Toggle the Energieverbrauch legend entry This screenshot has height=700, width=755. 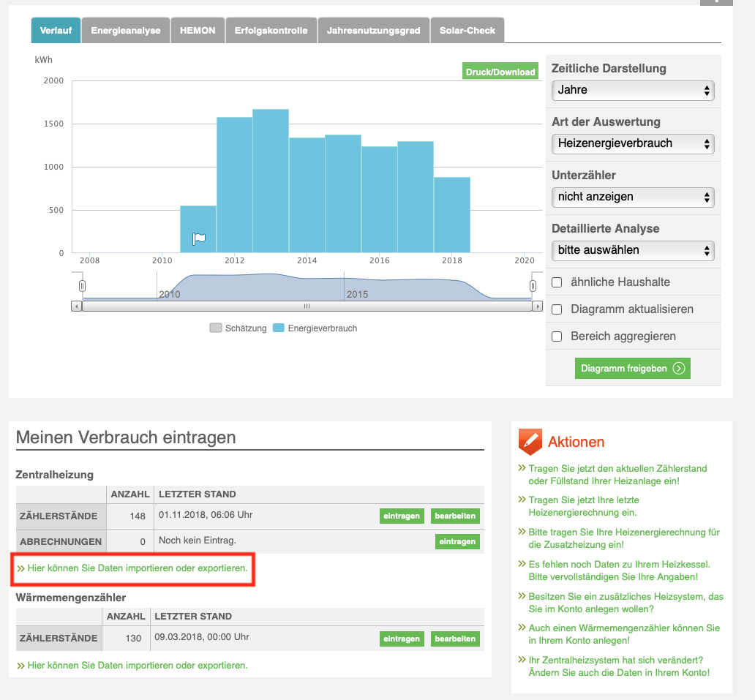(x=315, y=328)
